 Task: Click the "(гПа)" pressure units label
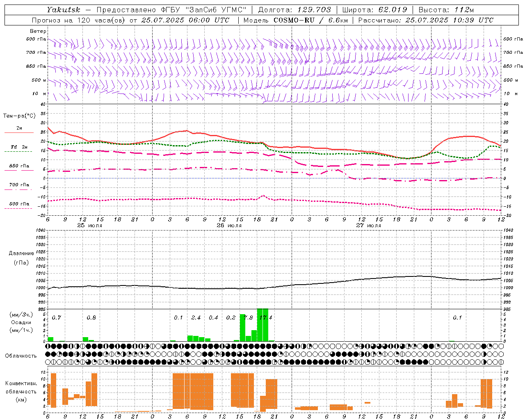pyautogui.click(x=21, y=262)
